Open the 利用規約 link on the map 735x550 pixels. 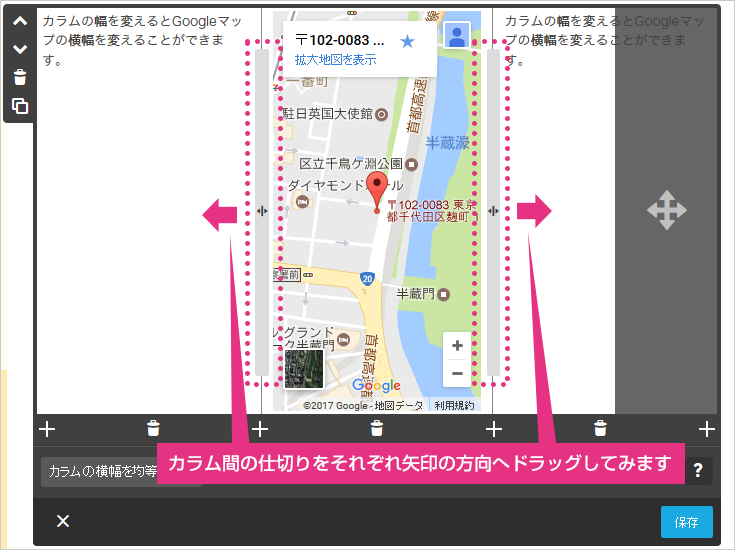[x=454, y=405]
